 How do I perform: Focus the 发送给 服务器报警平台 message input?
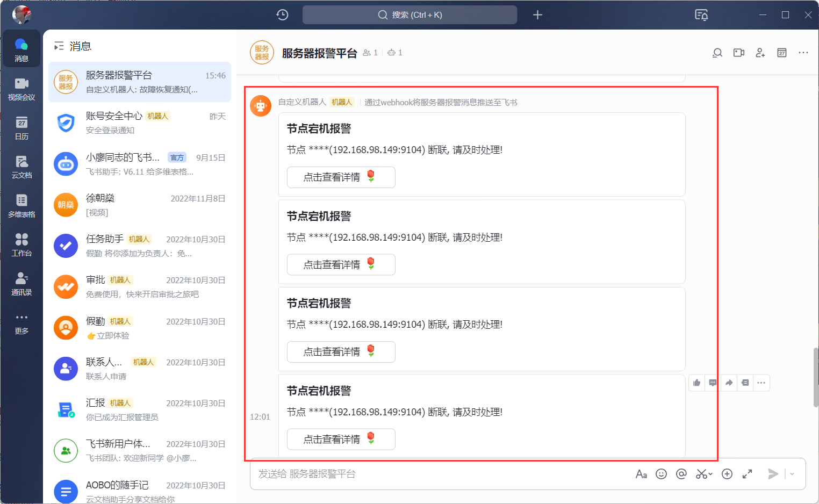pos(441,474)
